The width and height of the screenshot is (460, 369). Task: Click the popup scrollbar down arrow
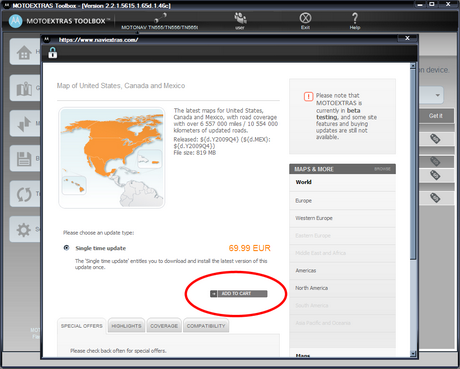point(413,354)
